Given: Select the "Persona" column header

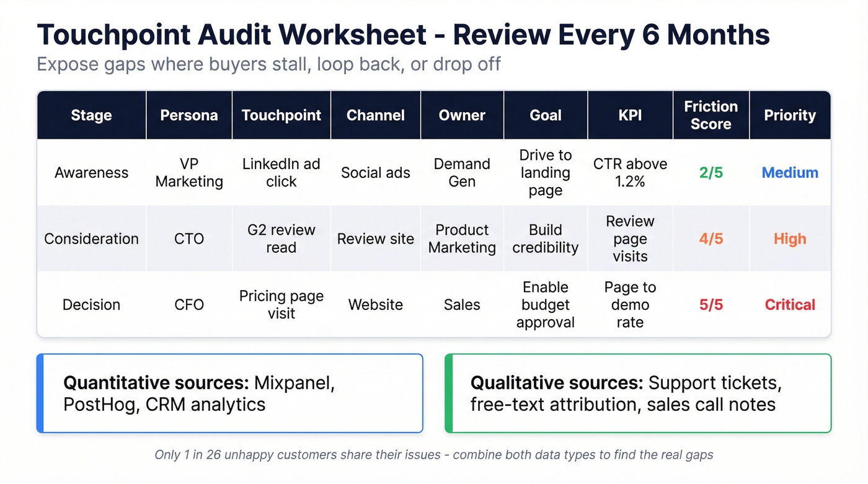Looking at the screenshot, I should tap(188, 115).
